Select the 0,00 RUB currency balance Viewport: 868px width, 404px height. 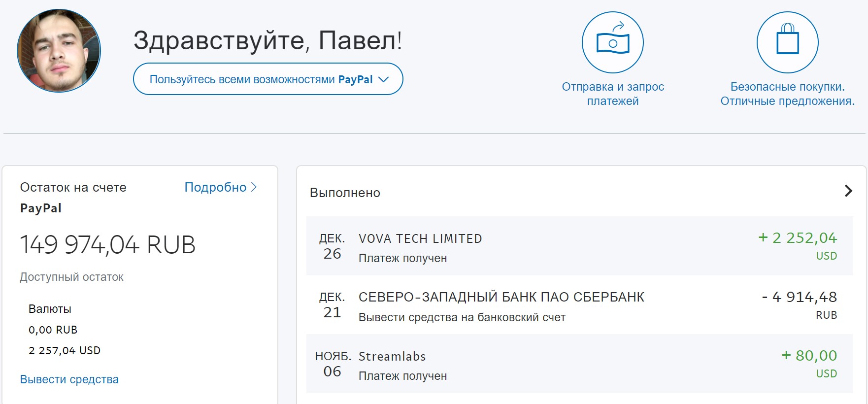(53, 330)
